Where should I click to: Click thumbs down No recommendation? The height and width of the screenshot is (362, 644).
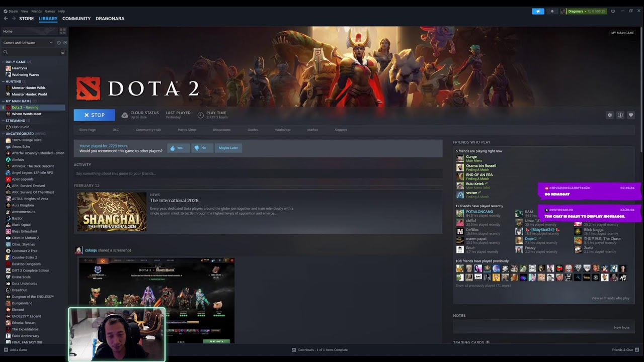(x=201, y=148)
